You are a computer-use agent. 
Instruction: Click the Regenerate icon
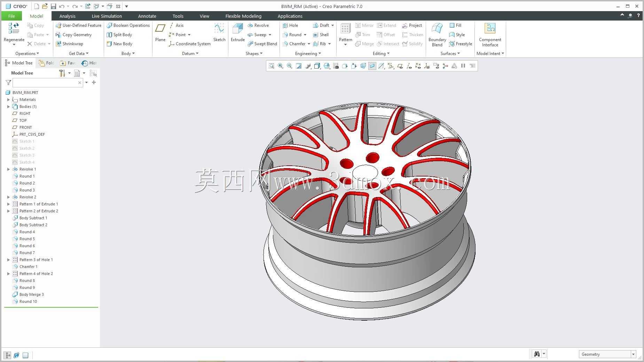(14, 29)
